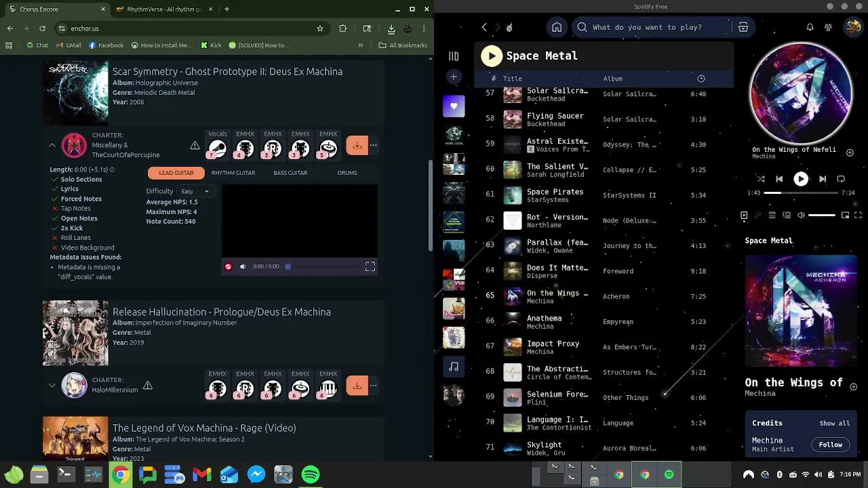Open Facebook bookmark

pos(106,45)
